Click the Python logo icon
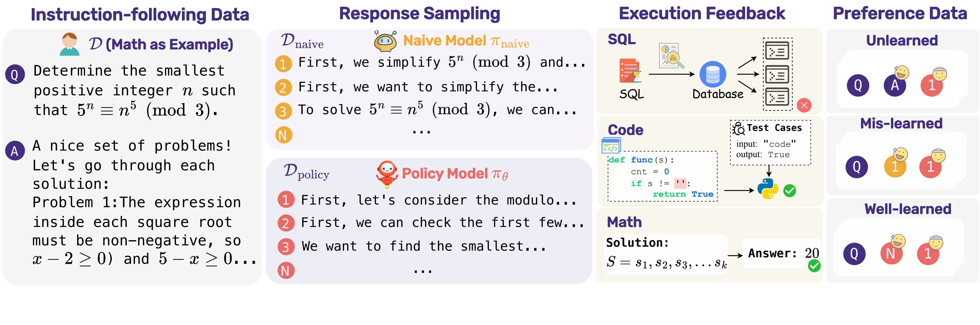 767,189
